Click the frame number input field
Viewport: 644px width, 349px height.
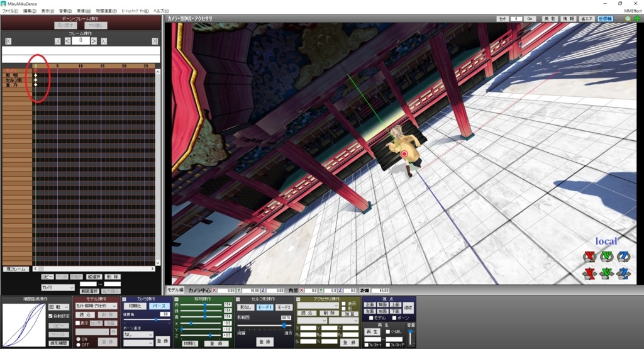tap(81, 41)
